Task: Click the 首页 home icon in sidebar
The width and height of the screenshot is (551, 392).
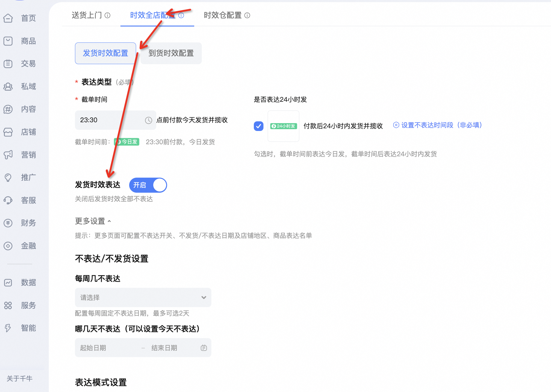Action: click(8, 18)
